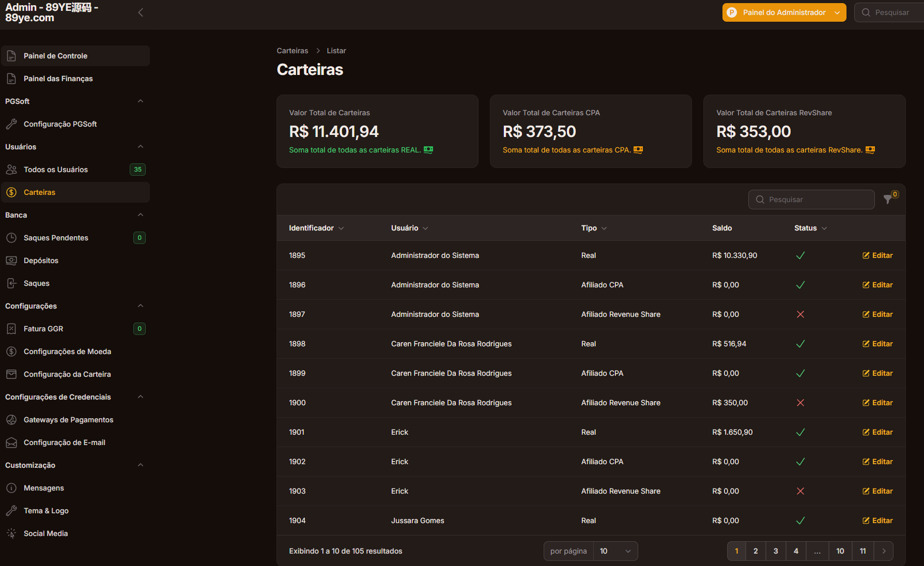Collapse the Banca sidebar section
The width and height of the screenshot is (924, 566).
141,215
